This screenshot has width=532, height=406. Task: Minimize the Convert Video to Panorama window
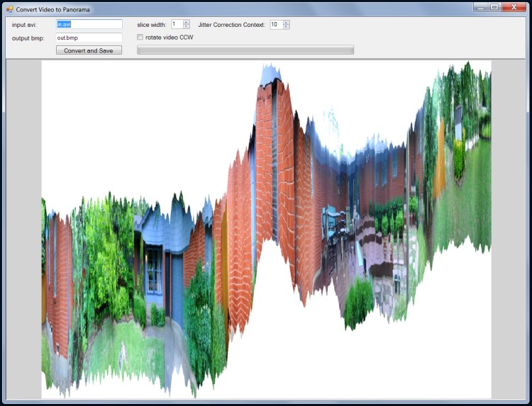coord(481,6)
